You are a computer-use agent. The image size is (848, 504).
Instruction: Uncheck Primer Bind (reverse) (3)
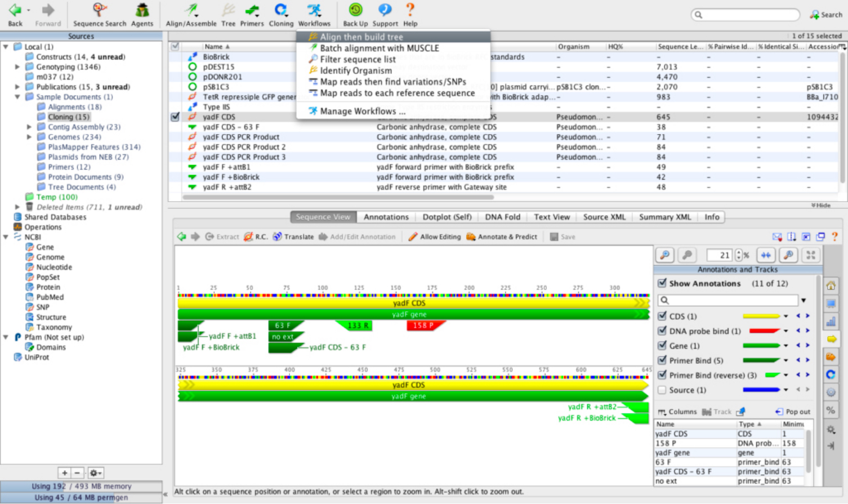[662, 374]
